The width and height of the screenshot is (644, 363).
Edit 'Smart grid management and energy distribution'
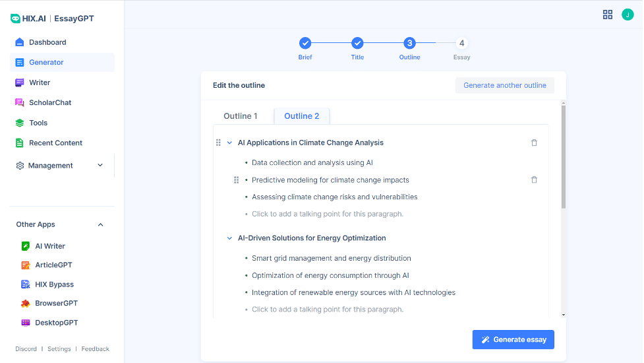tap(331, 258)
